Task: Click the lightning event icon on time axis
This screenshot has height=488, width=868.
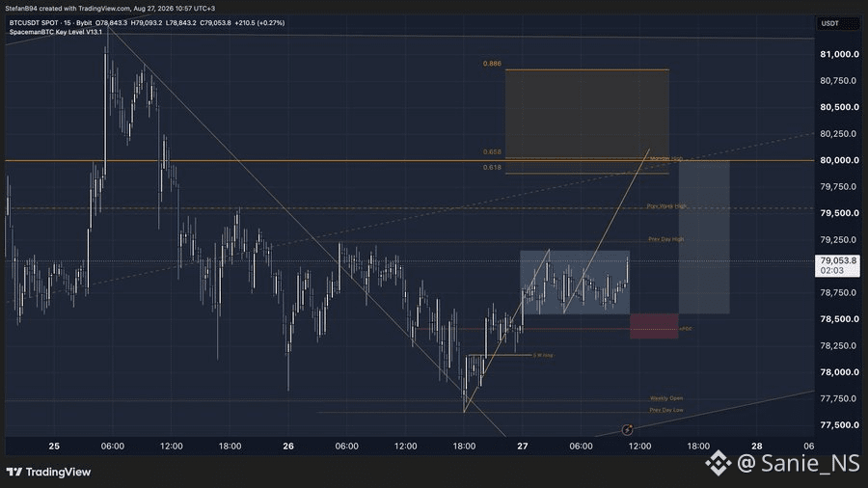Action: 627,429
